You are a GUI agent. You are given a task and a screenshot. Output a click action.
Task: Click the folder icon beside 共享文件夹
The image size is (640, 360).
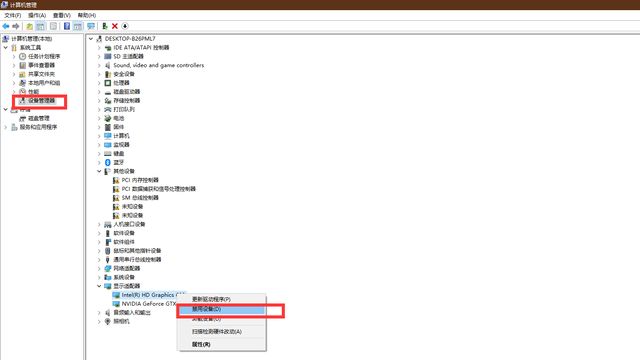pos(22,74)
